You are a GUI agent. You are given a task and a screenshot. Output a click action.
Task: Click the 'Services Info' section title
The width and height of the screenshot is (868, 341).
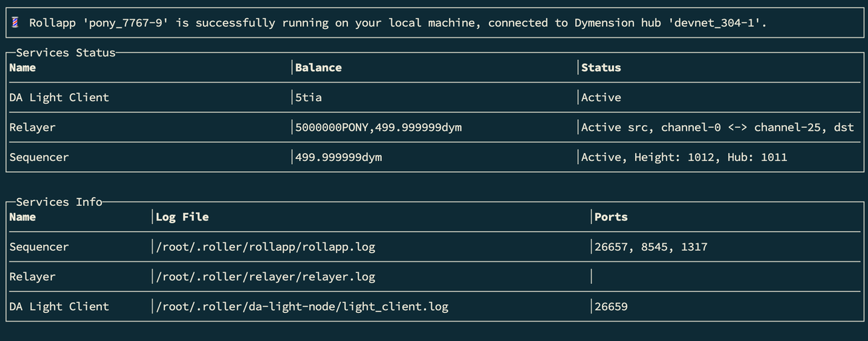pos(59,202)
